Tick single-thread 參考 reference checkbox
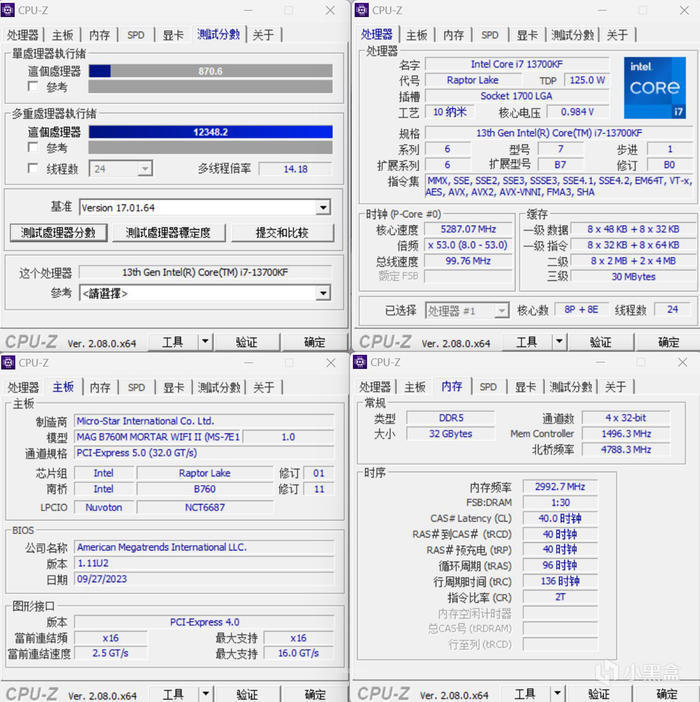The height and width of the screenshot is (702, 700). coord(32,86)
